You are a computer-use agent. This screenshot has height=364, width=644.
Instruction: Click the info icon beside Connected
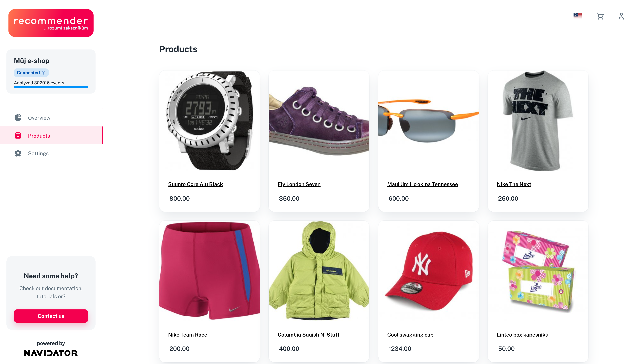[44, 73]
